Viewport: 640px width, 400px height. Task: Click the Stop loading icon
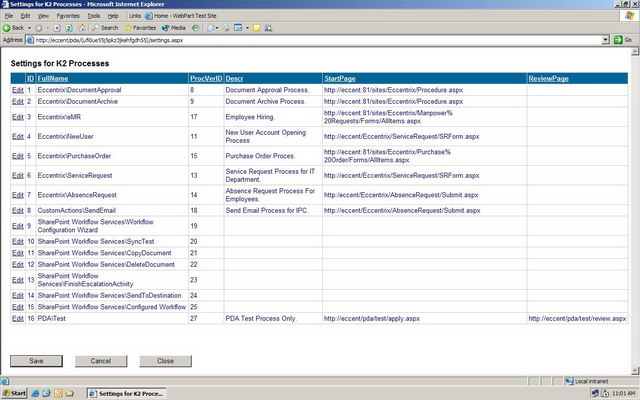point(57,28)
